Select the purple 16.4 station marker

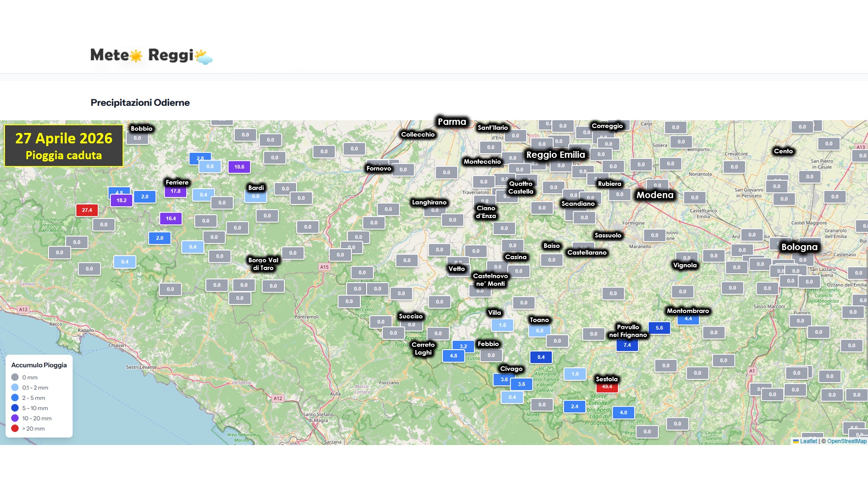pos(171,218)
